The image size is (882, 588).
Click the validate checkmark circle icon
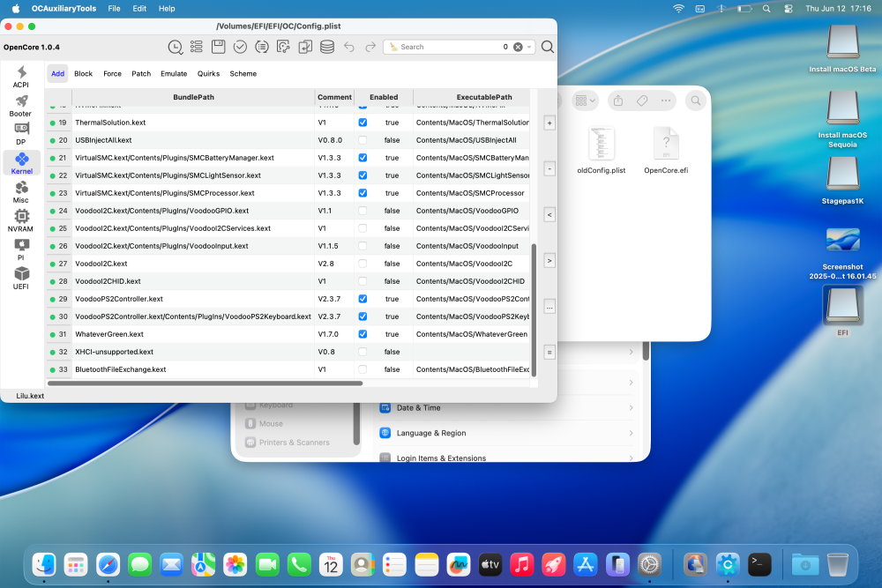240,47
